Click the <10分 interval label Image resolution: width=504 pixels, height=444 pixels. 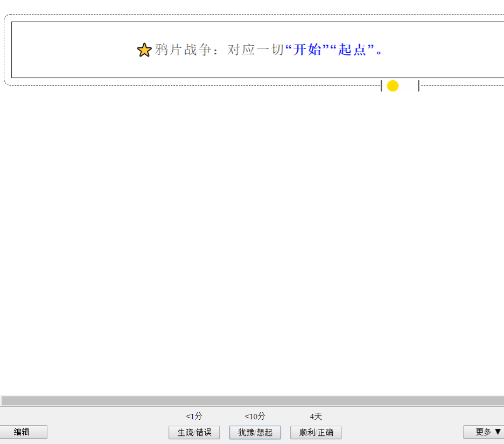(x=255, y=417)
